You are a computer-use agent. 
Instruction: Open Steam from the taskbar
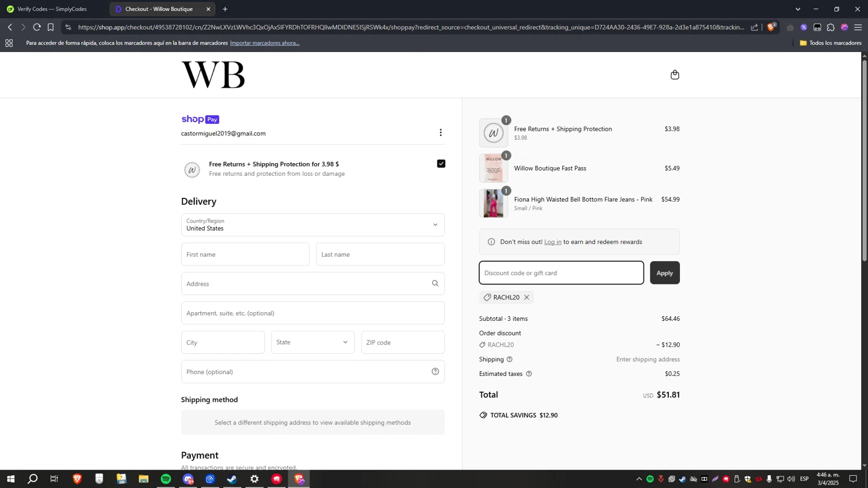(x=232, y=479)
